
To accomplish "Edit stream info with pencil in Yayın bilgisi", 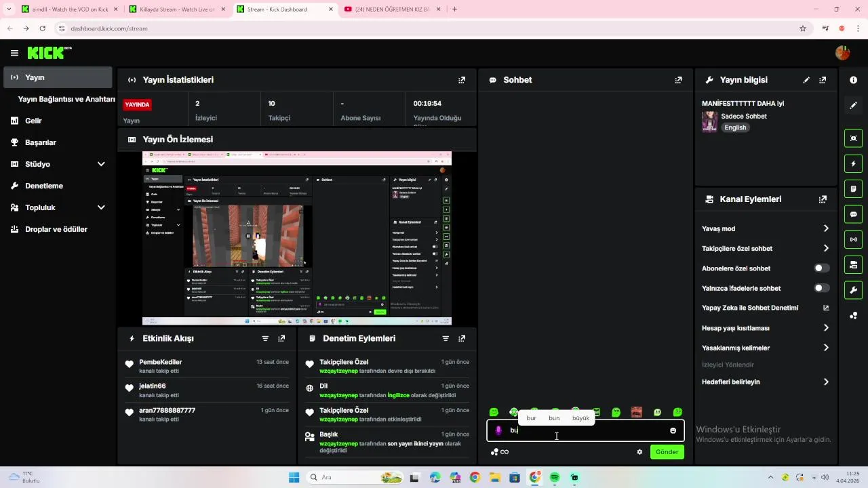I will coord(806,80).
